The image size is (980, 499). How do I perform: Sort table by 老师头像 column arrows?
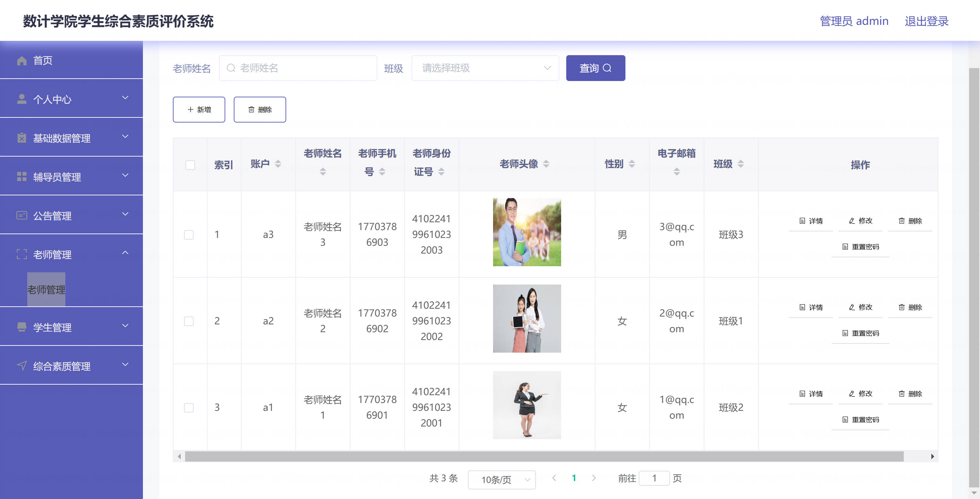(546, 164)
